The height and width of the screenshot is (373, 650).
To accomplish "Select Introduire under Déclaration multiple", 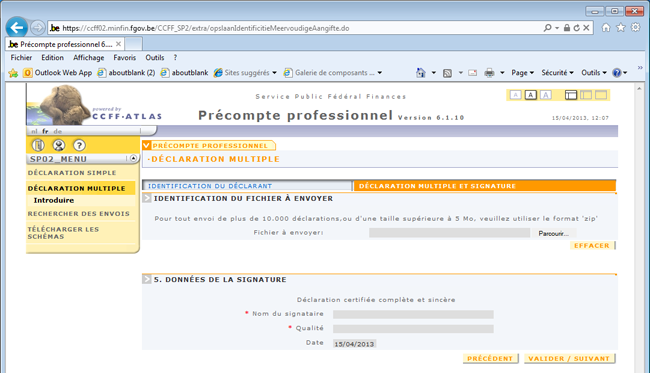I will click(x=54, y=200).
